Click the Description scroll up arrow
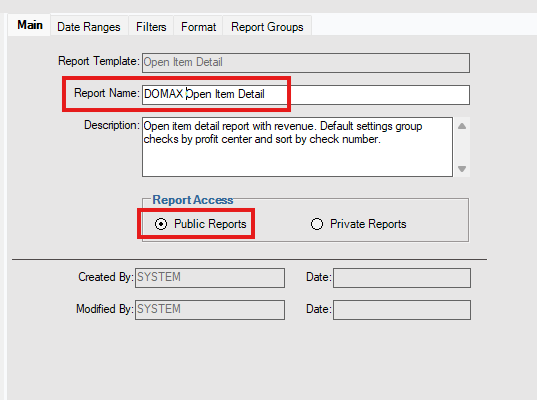This screenshot has height=400, width=537. pyautogui.click(x=462, y=126)
